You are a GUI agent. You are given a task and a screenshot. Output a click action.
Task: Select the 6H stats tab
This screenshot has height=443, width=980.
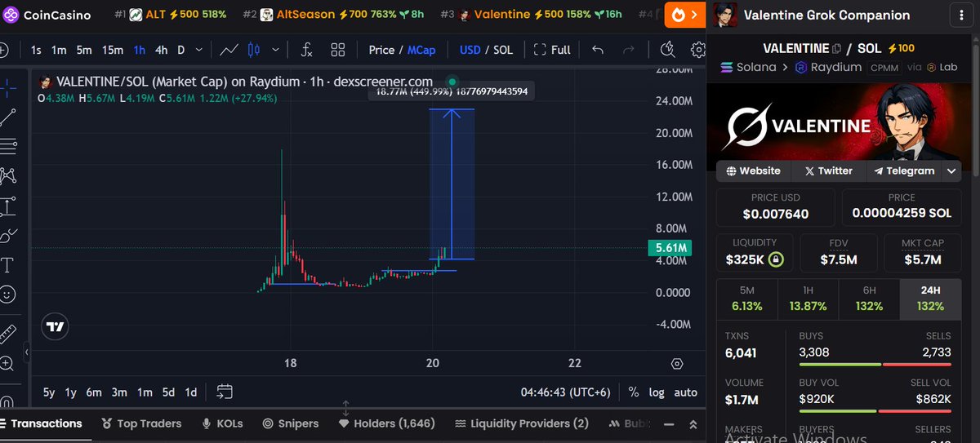coord(869,298)
